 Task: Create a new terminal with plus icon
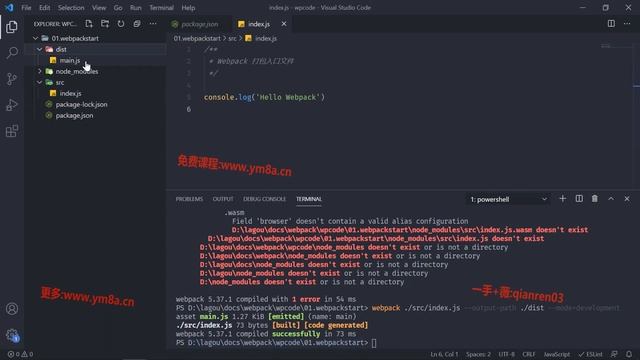(x=562, y=199)
